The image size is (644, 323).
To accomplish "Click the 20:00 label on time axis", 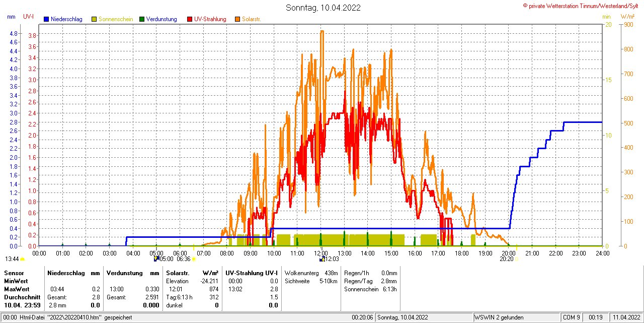I will click(x=509, y=253).
